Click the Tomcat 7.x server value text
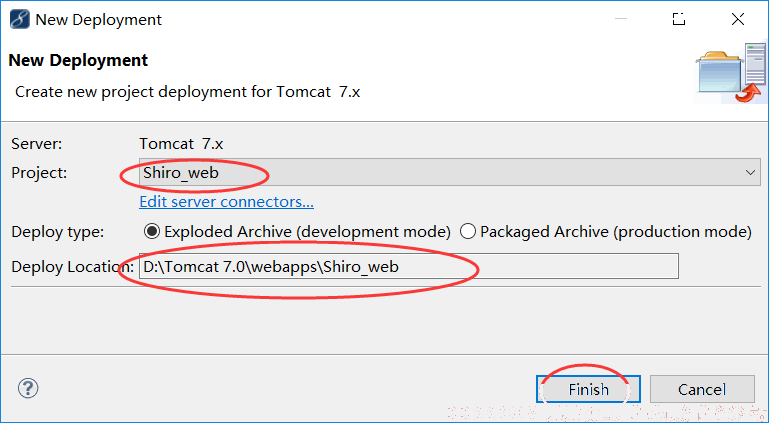 (x=181, y=144)
